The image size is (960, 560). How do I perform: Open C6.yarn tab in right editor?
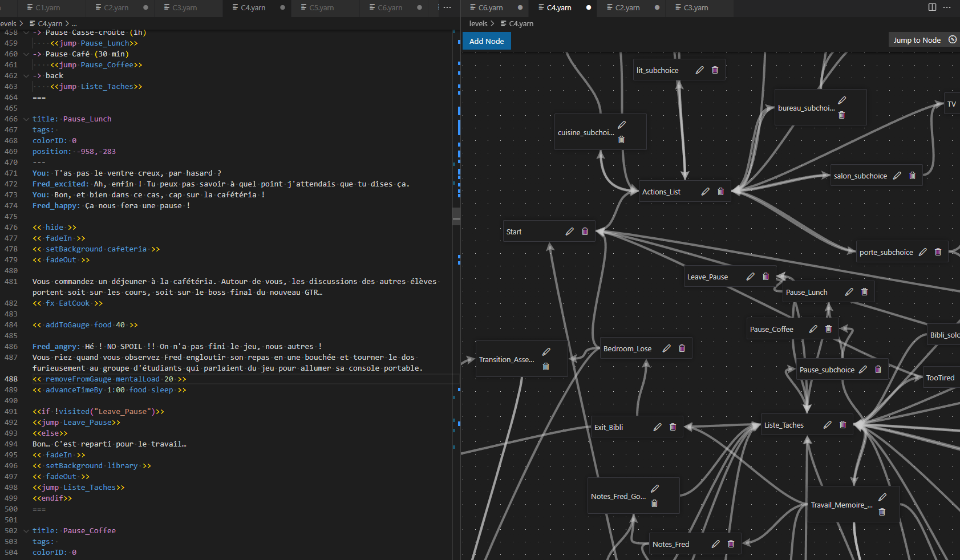[x=491, y=7]
